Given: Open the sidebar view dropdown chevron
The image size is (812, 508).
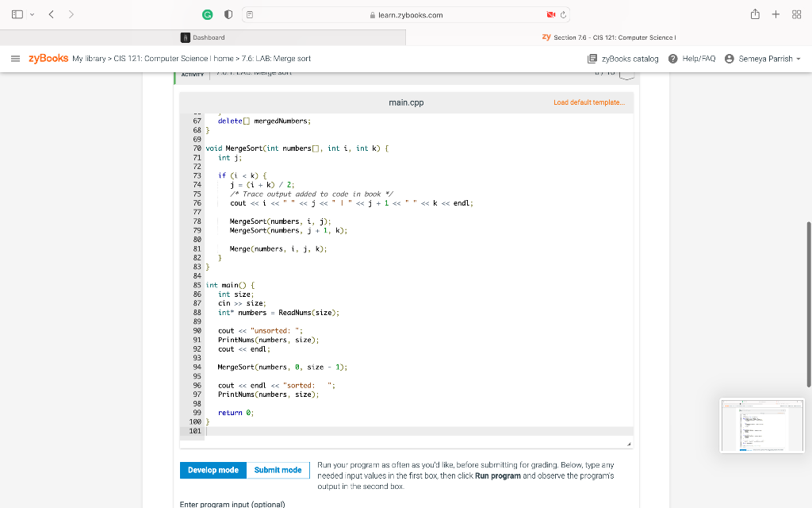Looking at the screenshot, I should (x=33, y=13).
